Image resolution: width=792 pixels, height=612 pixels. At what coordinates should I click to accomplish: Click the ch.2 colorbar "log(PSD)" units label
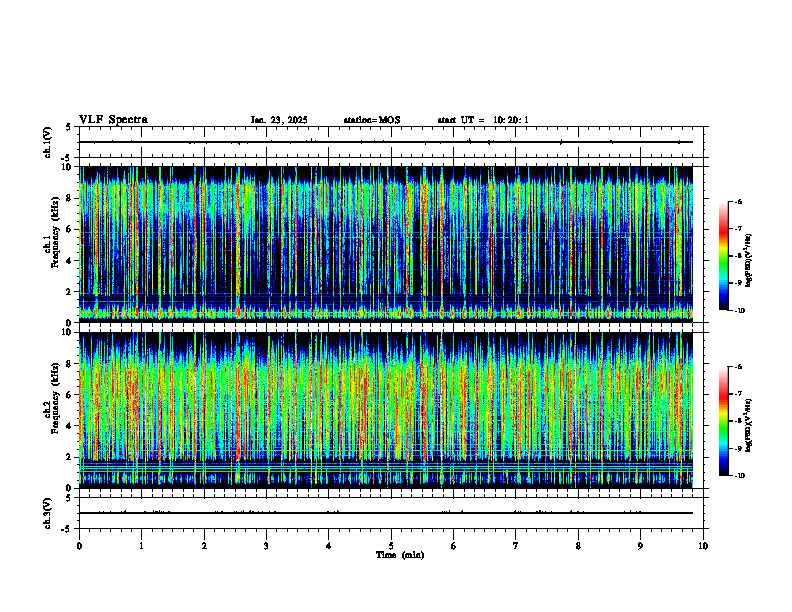750,426
